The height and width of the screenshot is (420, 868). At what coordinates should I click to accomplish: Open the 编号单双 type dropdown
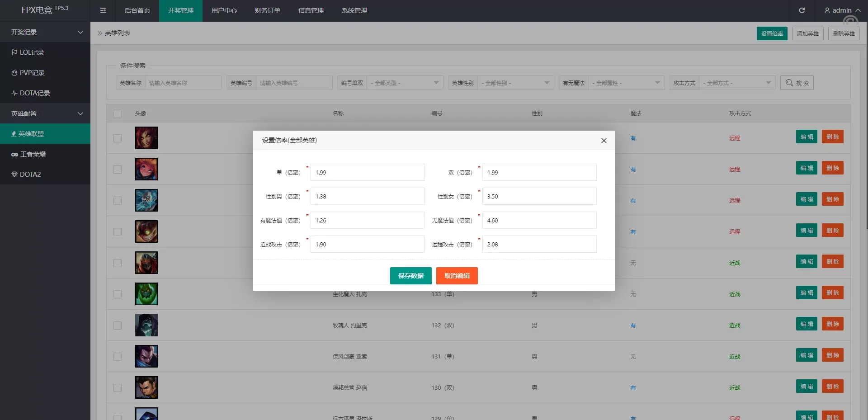pos(405,83)
